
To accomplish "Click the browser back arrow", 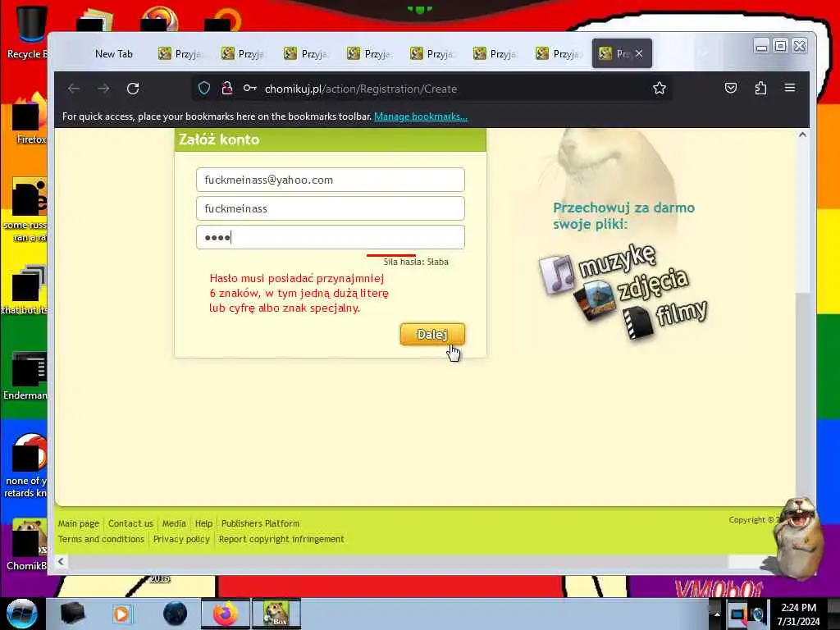I will 74,89.
